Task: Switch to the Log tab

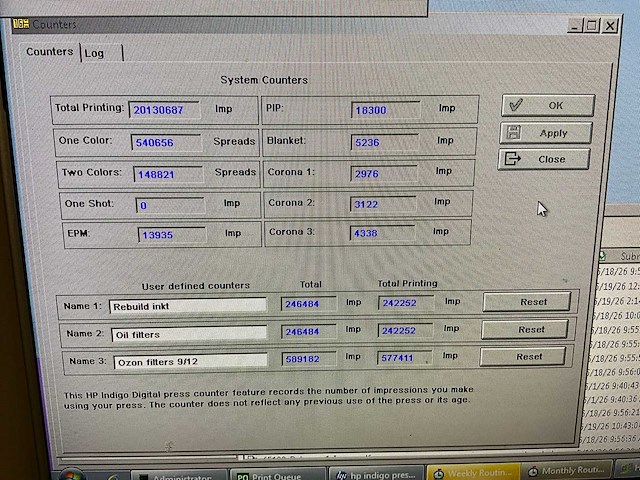Action: click(101, 53)
